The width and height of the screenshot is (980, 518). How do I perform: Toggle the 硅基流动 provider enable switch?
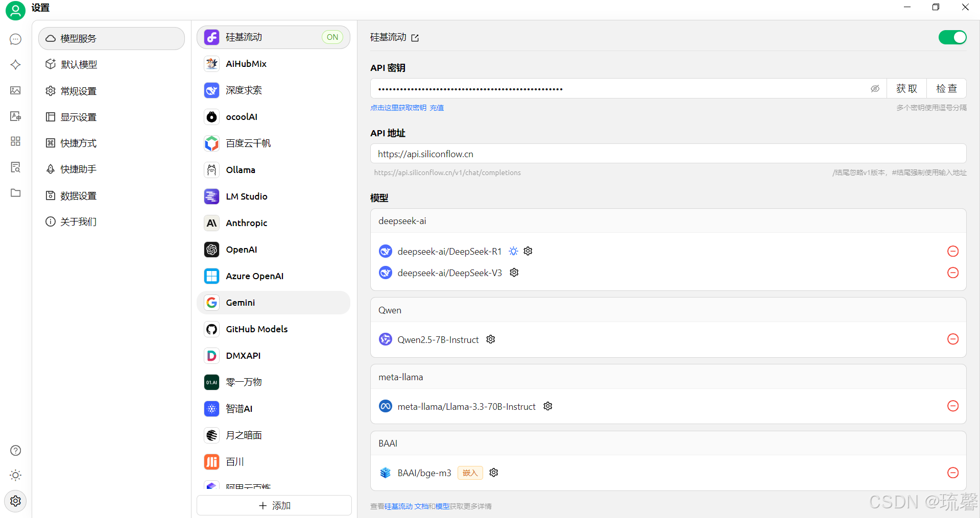coord(952,37)
